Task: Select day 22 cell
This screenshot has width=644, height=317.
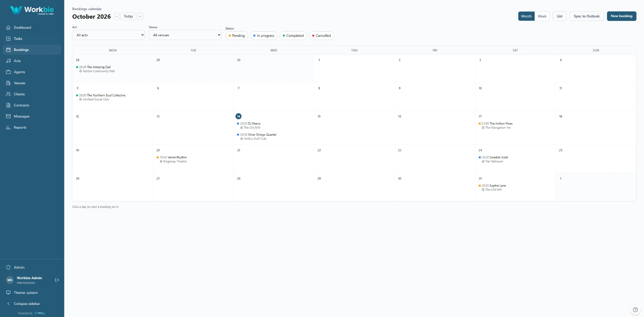Action: click(x=354, y=159)
